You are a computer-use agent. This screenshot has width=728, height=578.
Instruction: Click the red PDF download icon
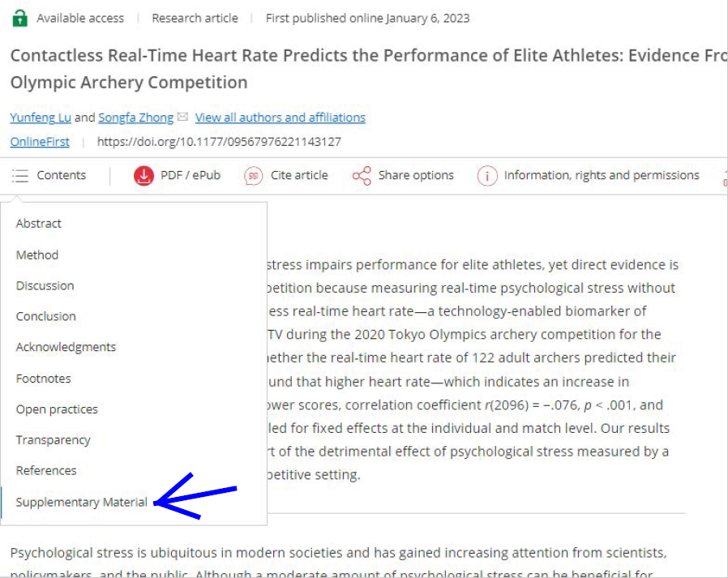[144, 175]
